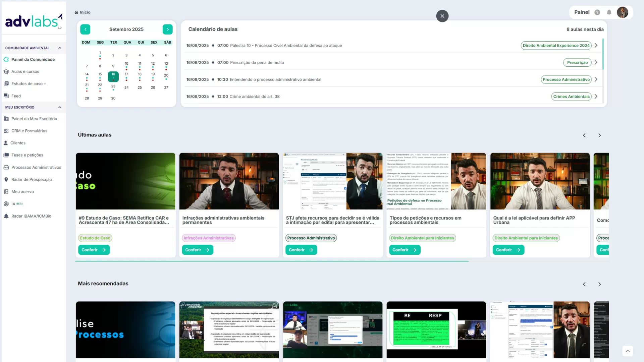Collapse the Meu Escritório section
The width and height of the screenshot is (644, 362).
(60, 107)
